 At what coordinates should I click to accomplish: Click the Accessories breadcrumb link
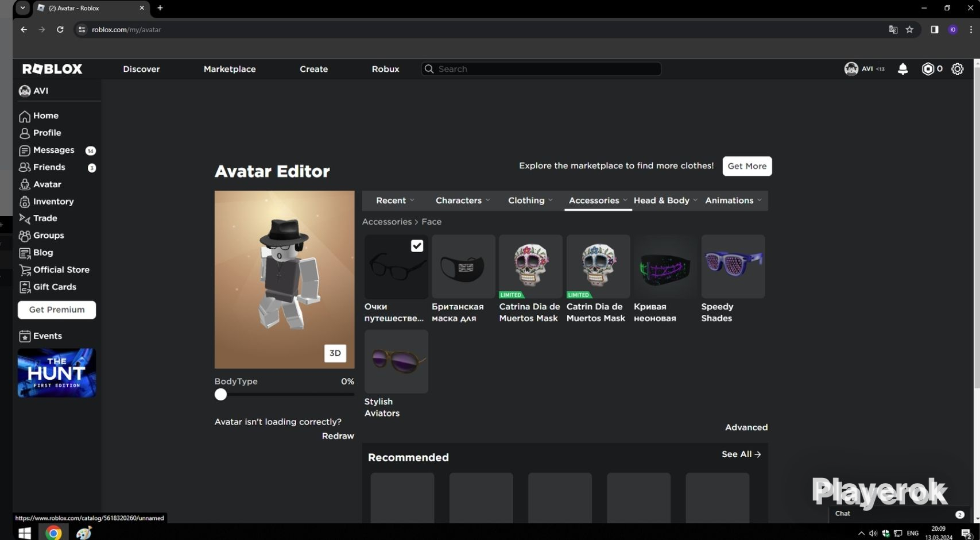pos(387,222)
